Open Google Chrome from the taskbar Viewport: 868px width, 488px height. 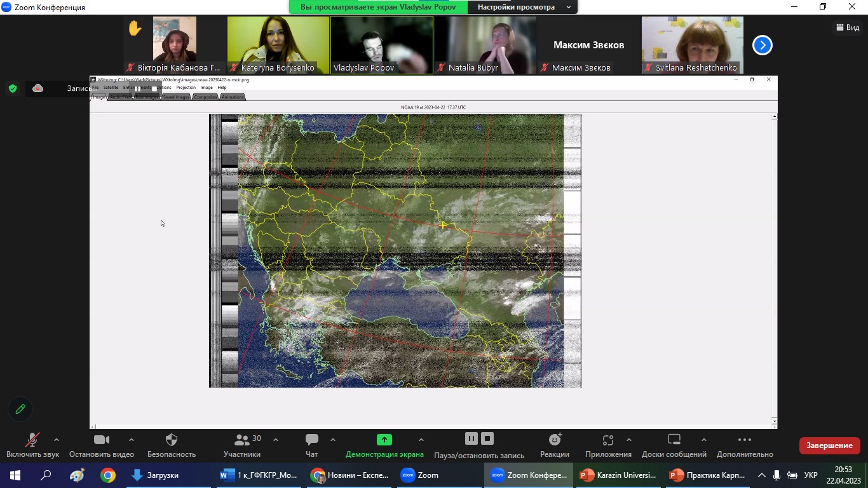click(x=108, y=475)
